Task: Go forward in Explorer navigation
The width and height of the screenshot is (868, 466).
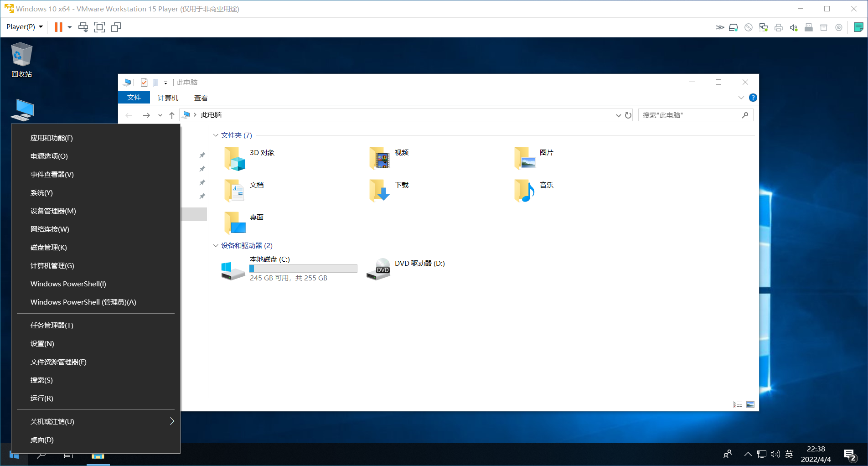Action: 146,115
